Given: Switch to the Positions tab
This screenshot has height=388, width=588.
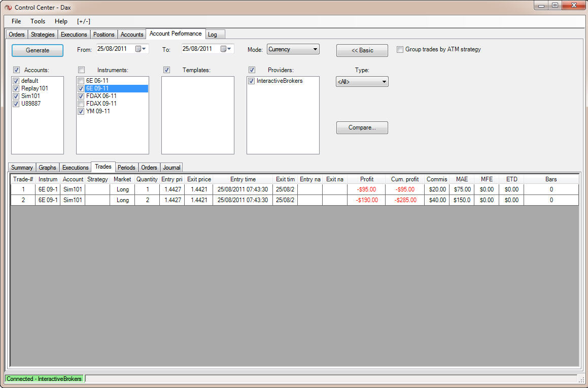Looking at the screenshot, I should [104, 35].
